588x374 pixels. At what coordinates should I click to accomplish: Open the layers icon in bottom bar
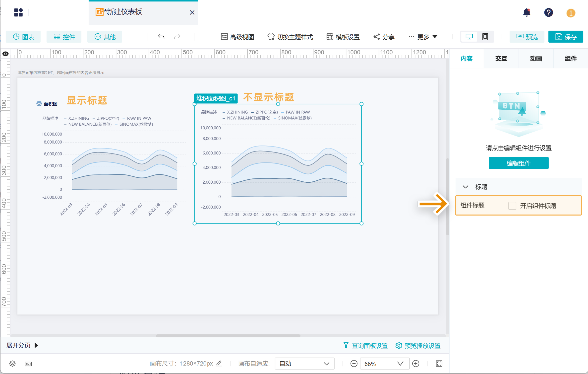[x=12, y=364]
